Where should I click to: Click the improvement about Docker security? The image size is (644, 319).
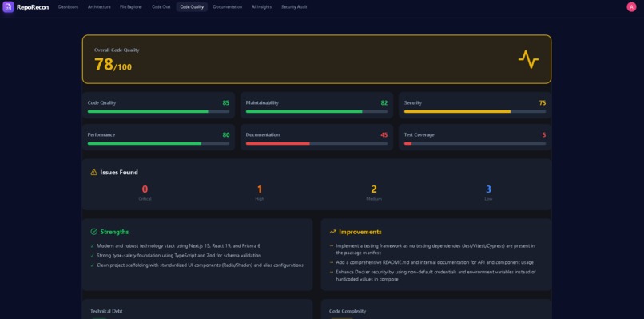click(435, 275)
